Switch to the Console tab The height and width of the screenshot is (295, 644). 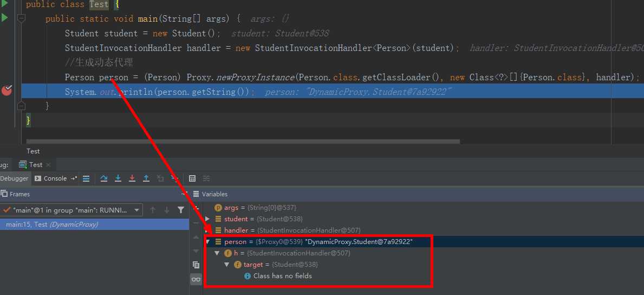click(50, 178)
